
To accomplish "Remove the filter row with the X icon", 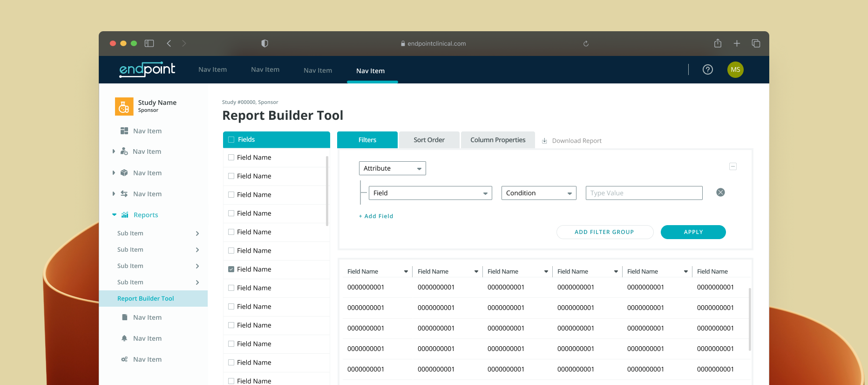I will (x=720, y=192).
